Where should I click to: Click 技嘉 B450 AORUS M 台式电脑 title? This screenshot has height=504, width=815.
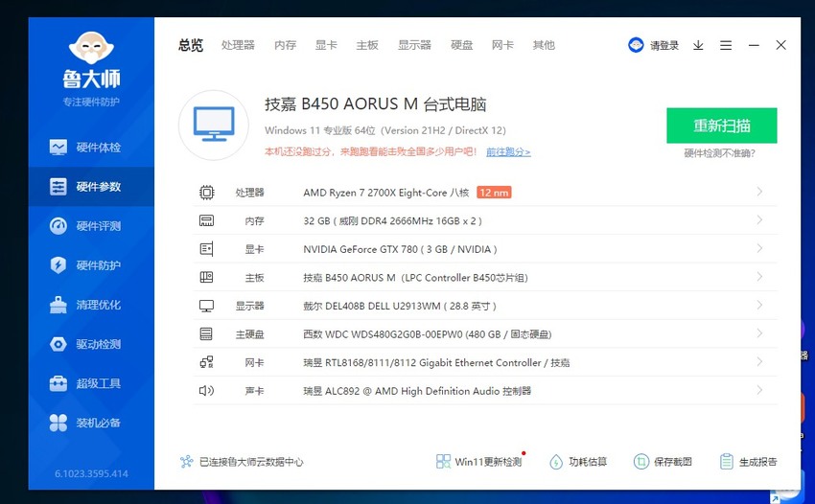pos(375,104)
